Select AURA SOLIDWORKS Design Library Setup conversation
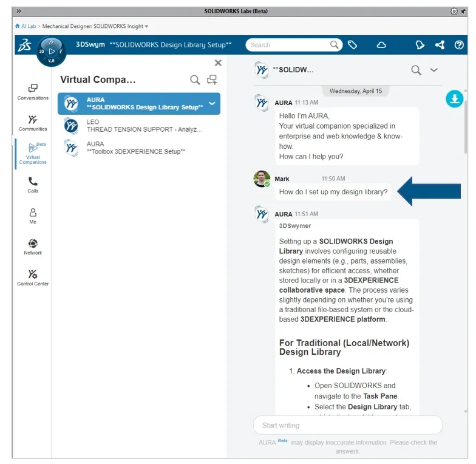 138,103
